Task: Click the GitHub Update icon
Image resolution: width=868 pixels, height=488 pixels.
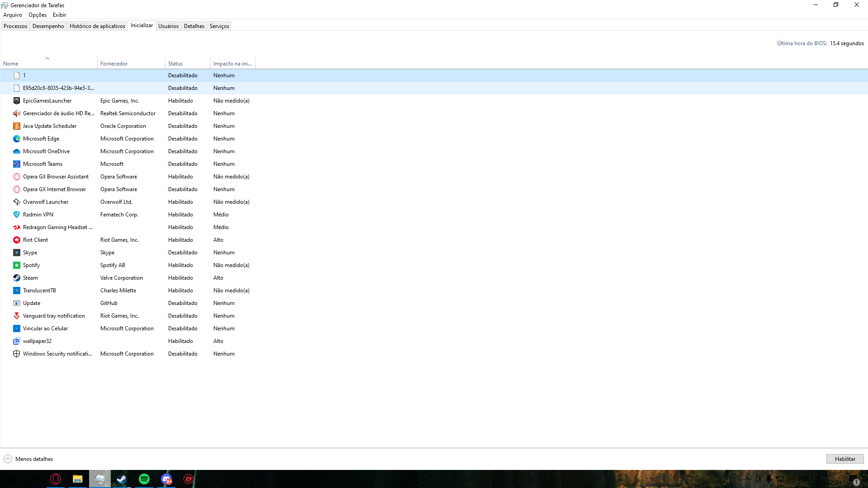Action: [x=17, y=303]
